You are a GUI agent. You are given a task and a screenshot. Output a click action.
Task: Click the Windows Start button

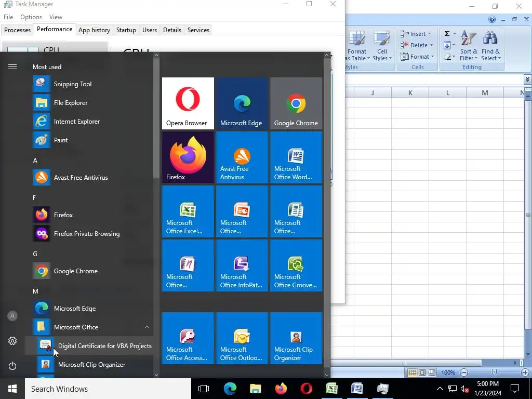click(x=12, y=389)
